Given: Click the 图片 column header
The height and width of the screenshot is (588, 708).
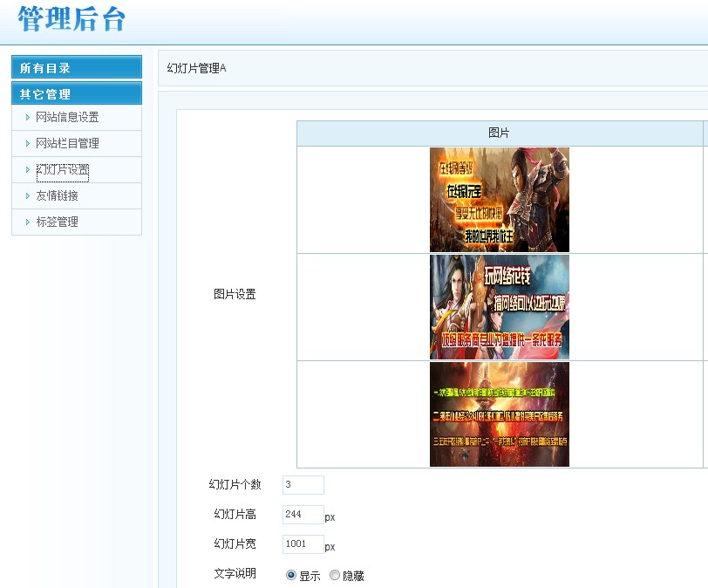Looking at the screenshot, I should click(x=500, y=133).
